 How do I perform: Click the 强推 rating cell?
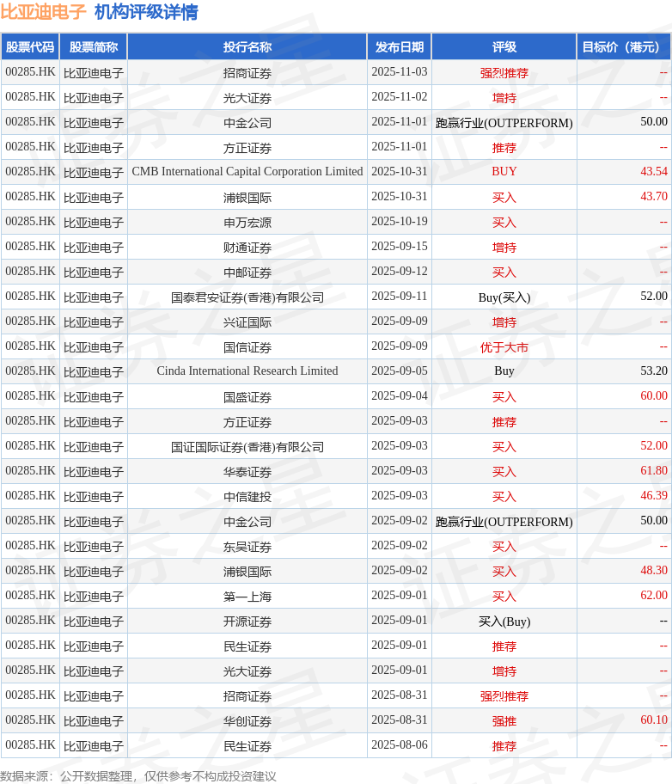pos(504,721)
